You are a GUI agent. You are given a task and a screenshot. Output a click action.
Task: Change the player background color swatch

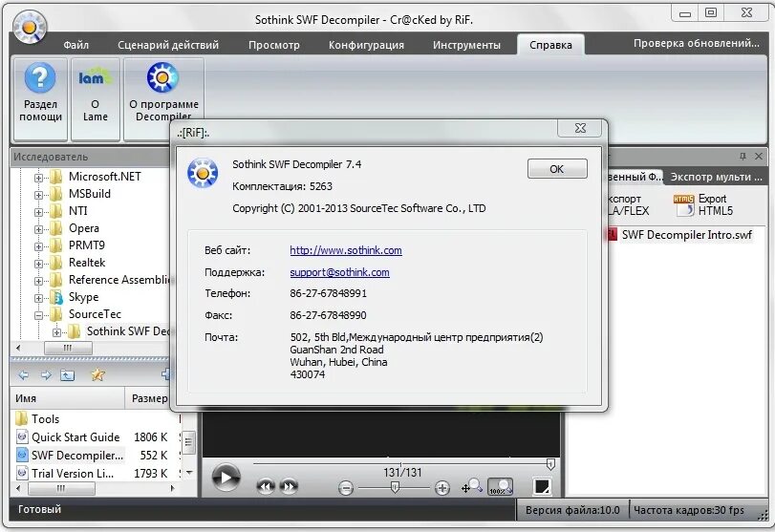[x=542, y=486]
